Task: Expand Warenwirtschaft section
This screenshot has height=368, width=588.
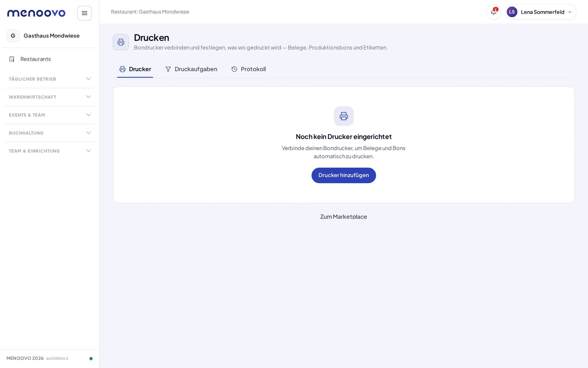Action: tap(50, 97)
